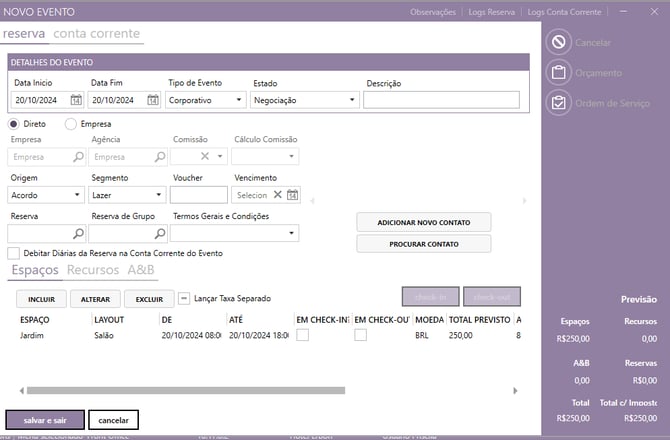The image size is (670, 440).
Task: Open the Data Fim calendar picker
Action: (x=153, y=100)
